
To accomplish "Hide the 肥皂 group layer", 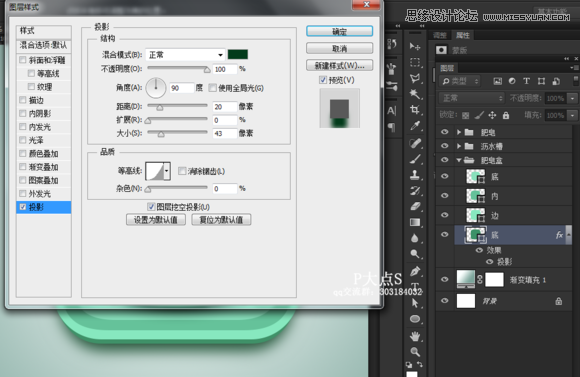I will click(x=445, y=132).
